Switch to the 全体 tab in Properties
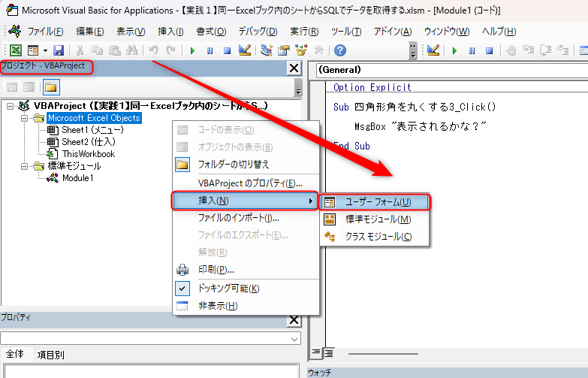 point(15,354)
